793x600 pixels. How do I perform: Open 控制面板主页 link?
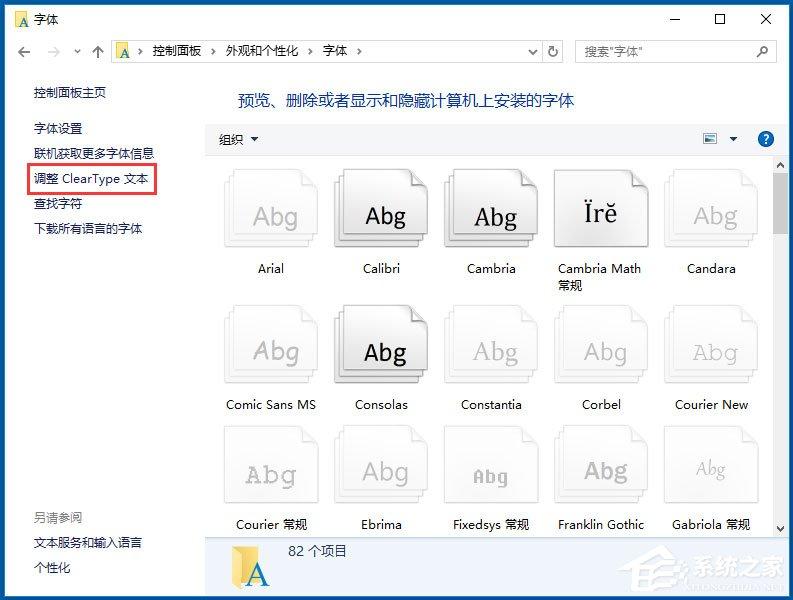(70, 93)
